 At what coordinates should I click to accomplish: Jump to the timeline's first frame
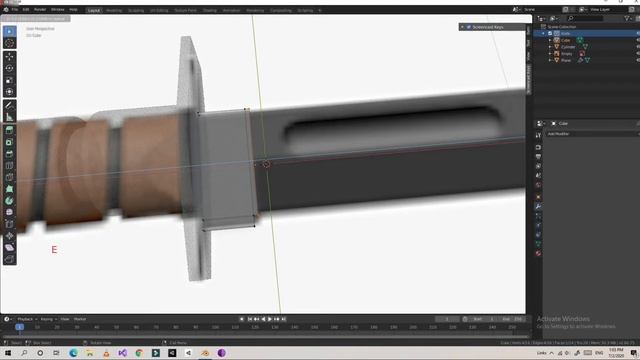pos(250,319)
